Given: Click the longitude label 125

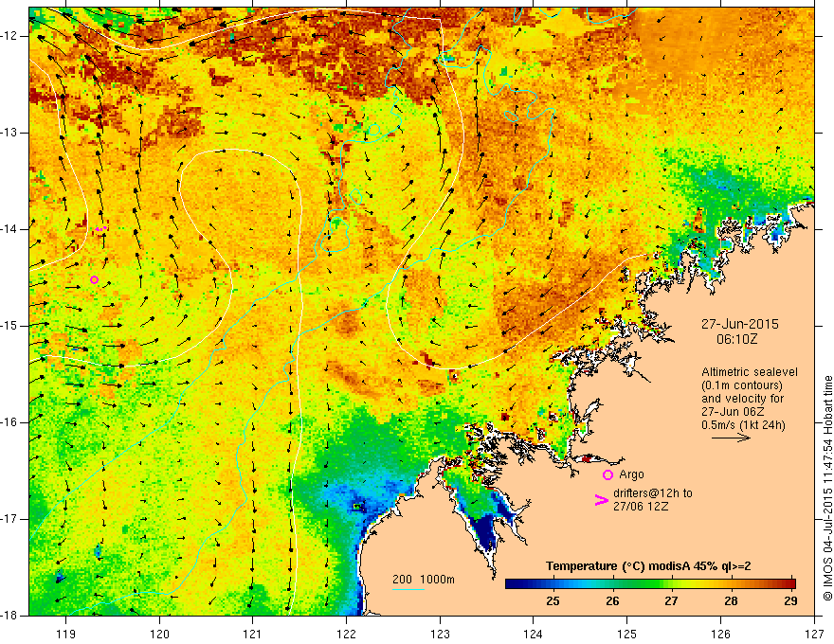Looking at the screenshot, I should 627,634.
